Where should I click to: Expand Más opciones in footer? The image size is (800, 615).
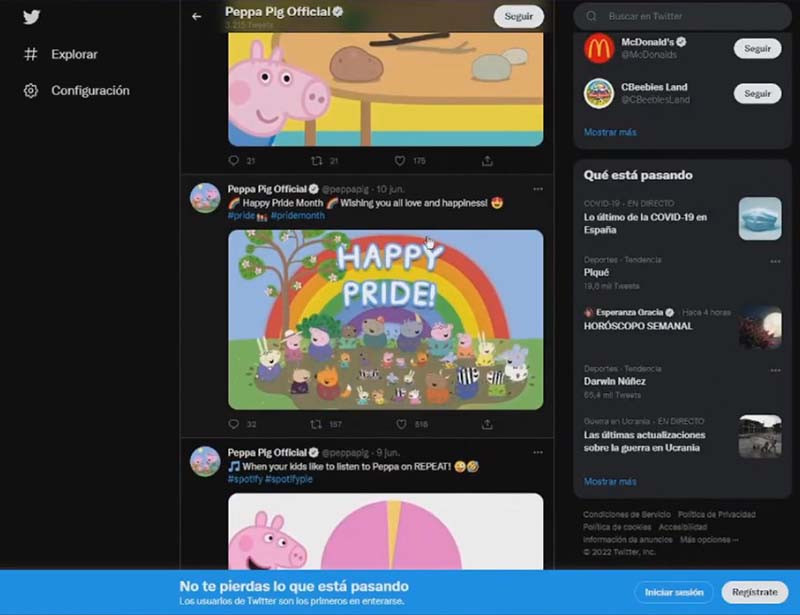point(709,539)
